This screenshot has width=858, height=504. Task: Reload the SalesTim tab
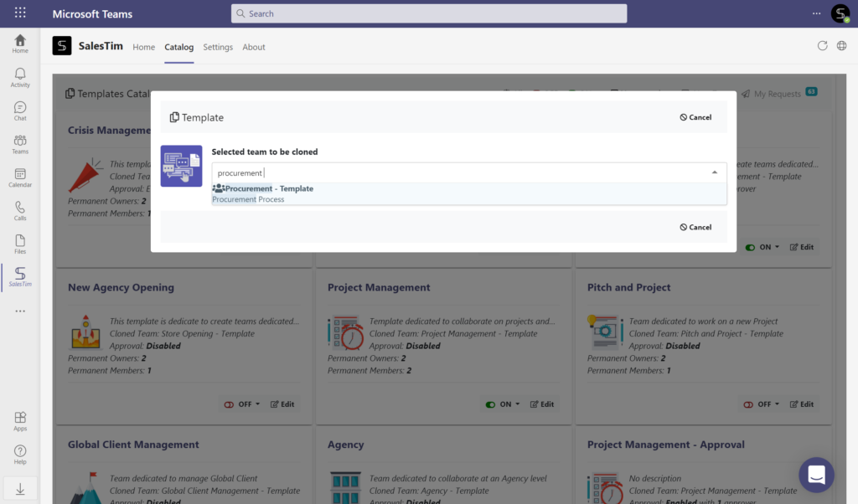(x=823, y=46)
